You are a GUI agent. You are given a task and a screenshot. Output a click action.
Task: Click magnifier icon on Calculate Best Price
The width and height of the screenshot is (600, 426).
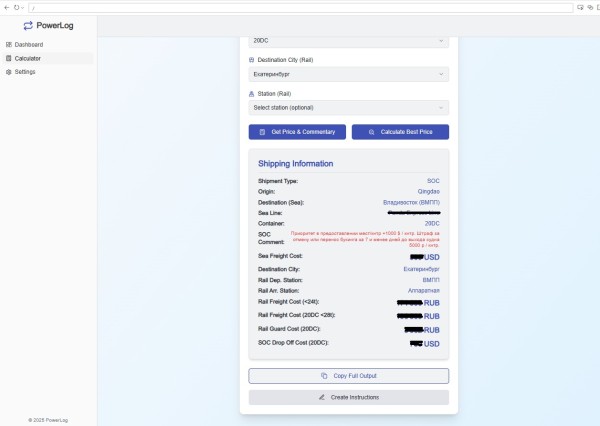coord(371,132)
